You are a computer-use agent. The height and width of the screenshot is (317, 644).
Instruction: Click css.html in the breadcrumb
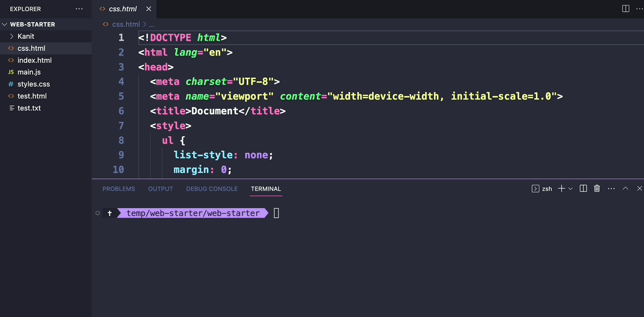[126, 24]
